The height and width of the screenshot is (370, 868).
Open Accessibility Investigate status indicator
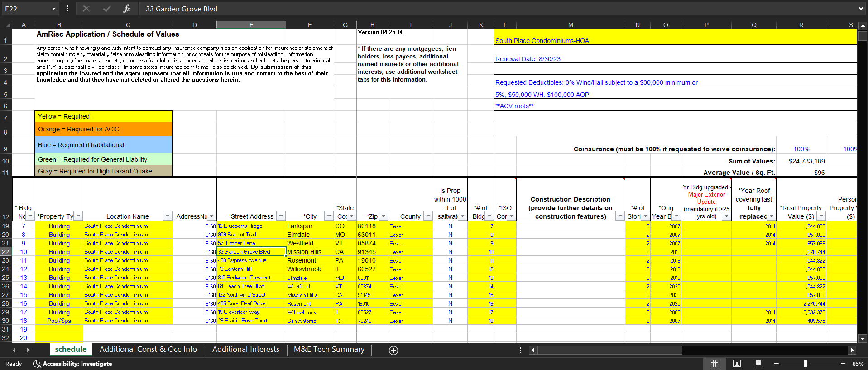click(72, 364)
